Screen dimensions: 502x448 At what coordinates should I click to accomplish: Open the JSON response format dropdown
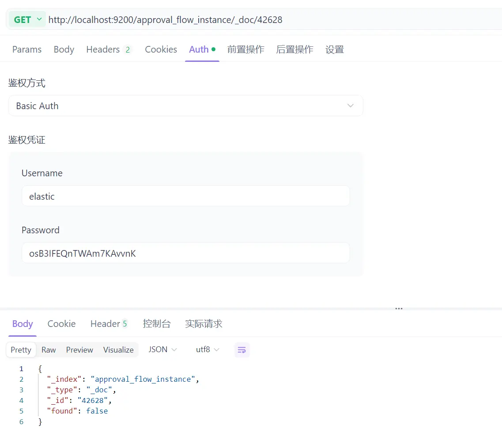click(x=162, y=349)
